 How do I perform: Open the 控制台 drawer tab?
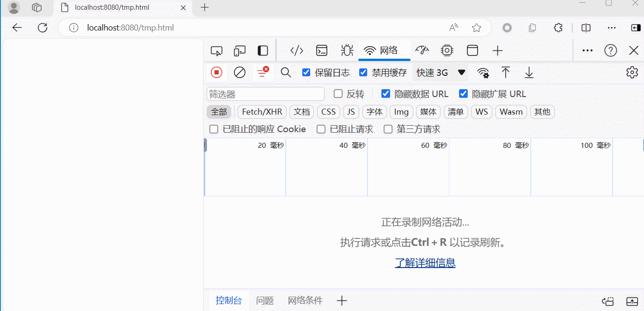coord(229,300)
